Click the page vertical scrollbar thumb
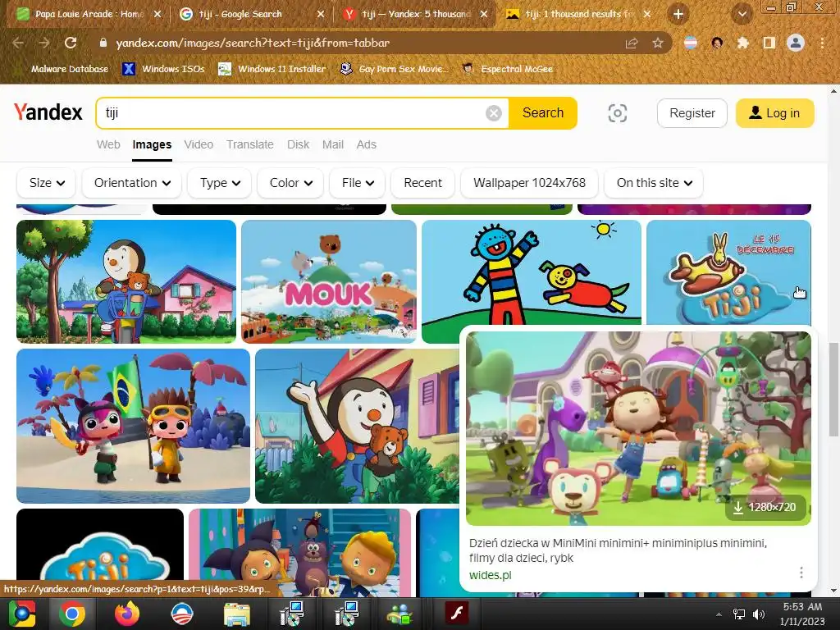Screen dimensions: 840x630 (x=833, y=388)
